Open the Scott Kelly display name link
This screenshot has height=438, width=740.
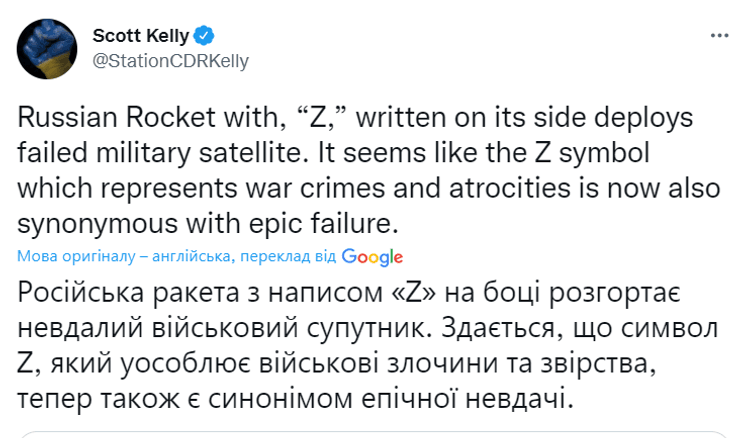(138, 37)
